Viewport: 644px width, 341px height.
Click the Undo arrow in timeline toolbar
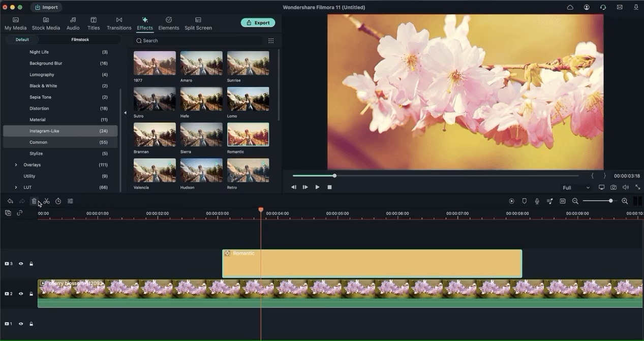[x=10, y=201]
